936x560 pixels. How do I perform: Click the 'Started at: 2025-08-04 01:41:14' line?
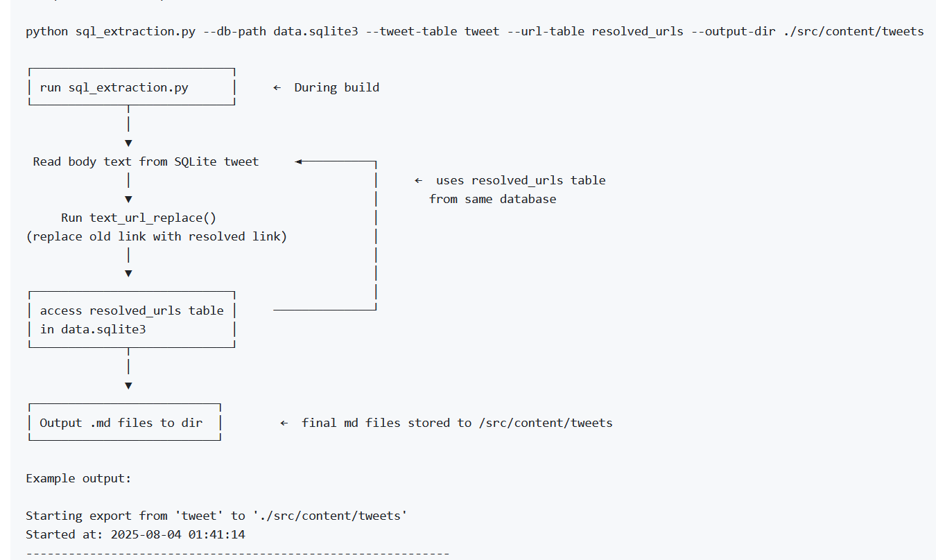[135, 534]
